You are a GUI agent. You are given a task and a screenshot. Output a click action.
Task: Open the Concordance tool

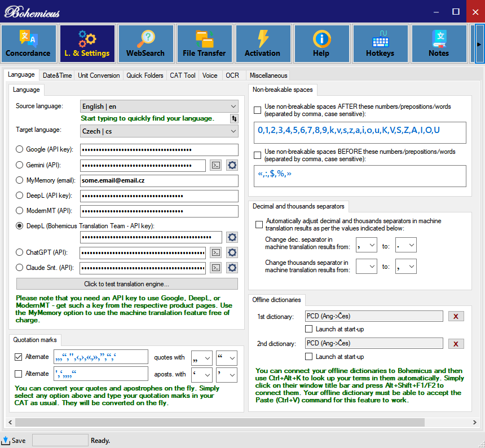coord(28,43)
